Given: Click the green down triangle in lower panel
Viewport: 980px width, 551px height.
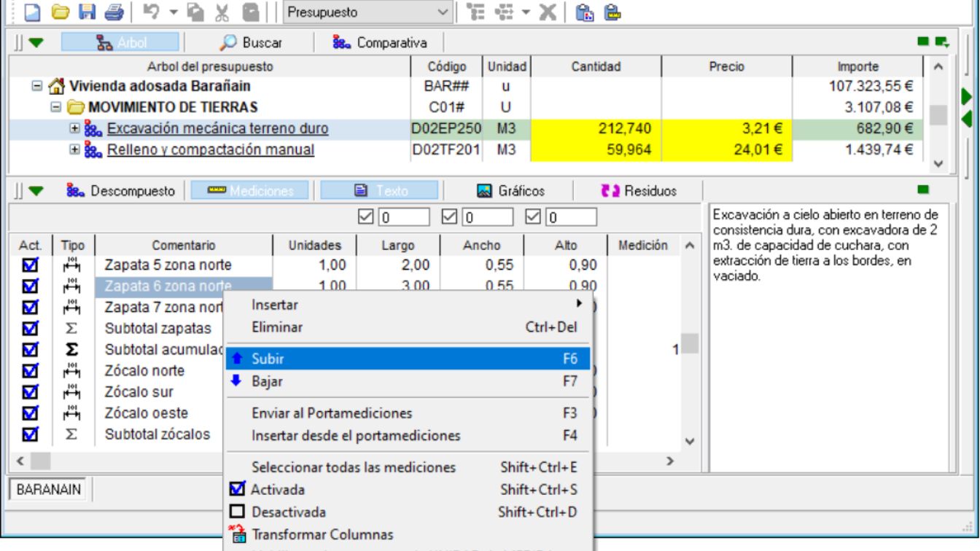Looking at the screenshot, I should pos(35,192).
